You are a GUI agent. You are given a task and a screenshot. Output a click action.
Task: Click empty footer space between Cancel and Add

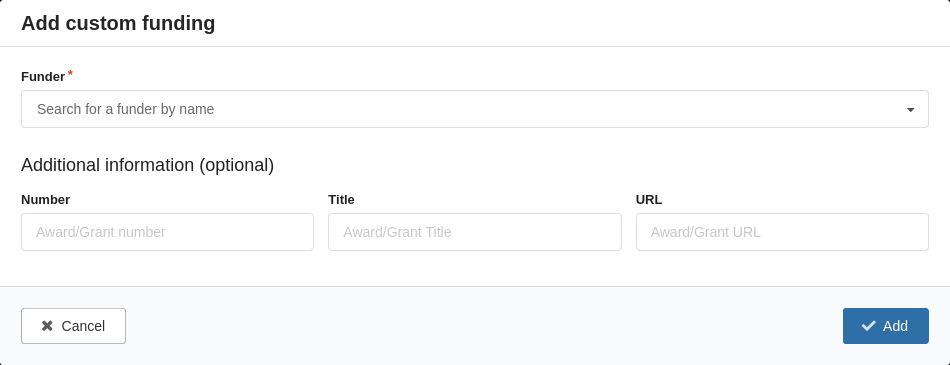485,326
